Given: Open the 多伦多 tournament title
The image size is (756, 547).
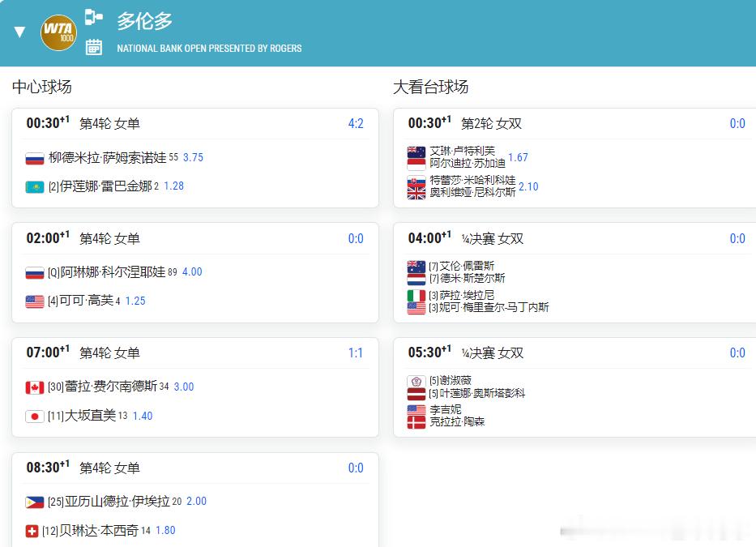Looking at the screenshot, I should click(x=145, y=21).
